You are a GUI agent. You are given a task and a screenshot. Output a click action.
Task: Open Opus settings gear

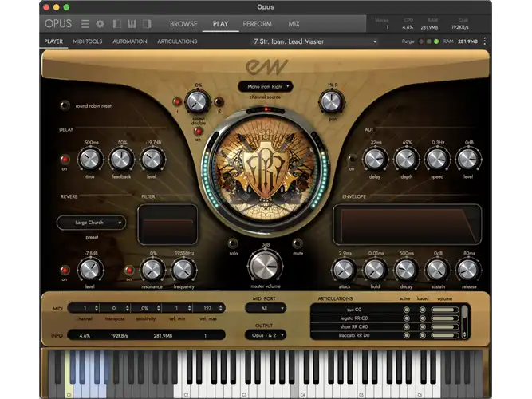point(100,24)
